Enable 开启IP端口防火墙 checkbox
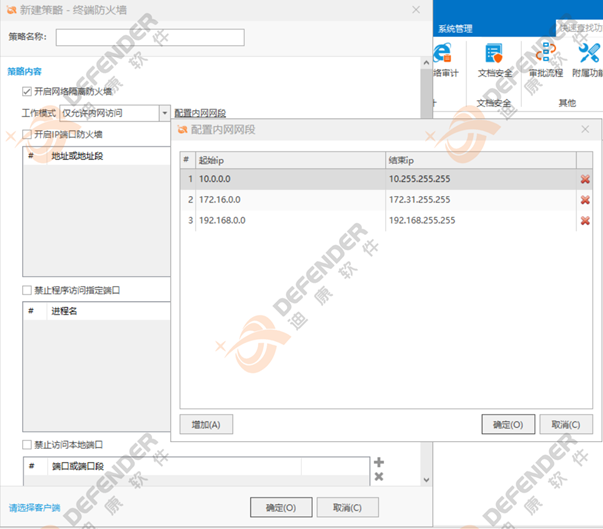 click(x=27, y=135)
